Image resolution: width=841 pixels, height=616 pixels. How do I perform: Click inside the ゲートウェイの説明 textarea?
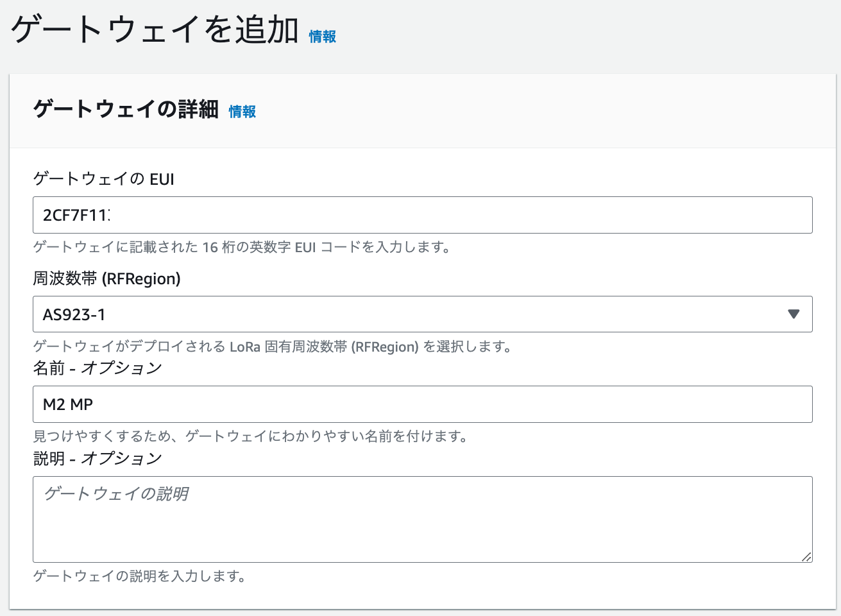422,519
